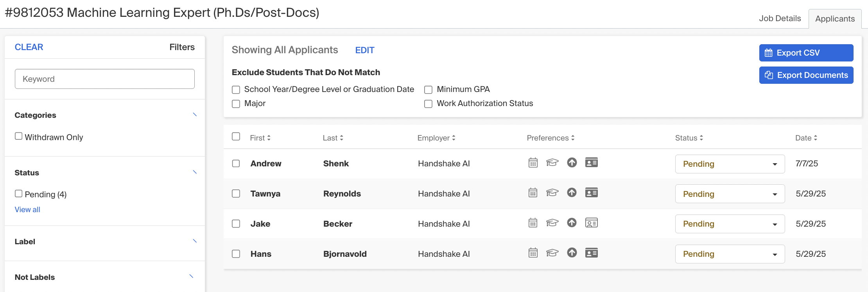Click the Export Documents button
The height and width of the screenshot is (292, 868).
tap(806, 75)
